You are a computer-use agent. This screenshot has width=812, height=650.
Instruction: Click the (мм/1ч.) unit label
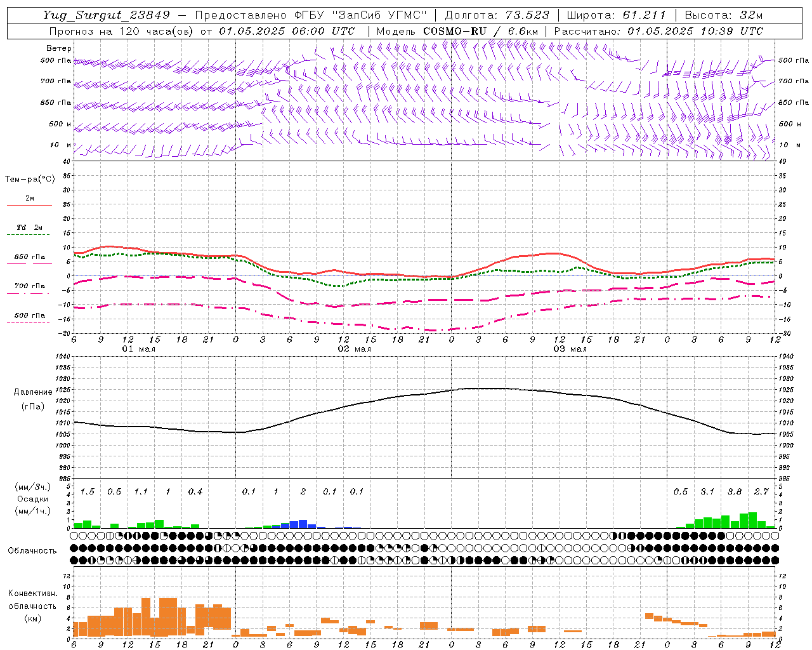pyautogui.click(x=32, y=511)
